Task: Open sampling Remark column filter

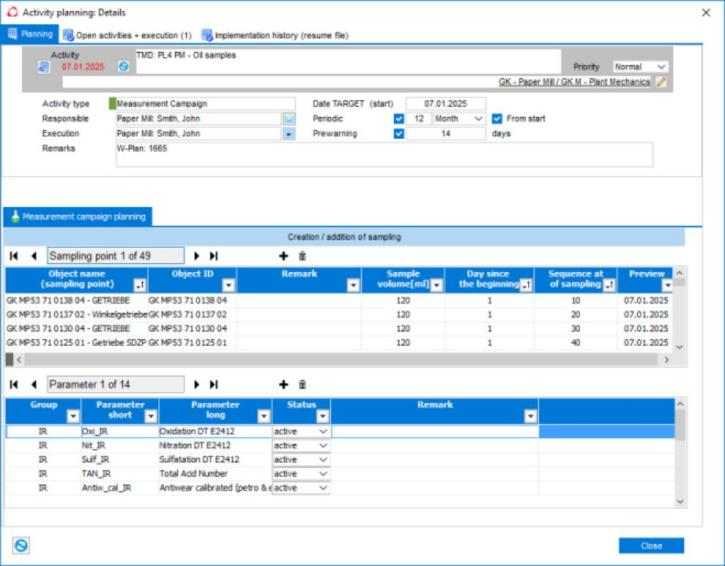Action: click(x=353, y=285)
